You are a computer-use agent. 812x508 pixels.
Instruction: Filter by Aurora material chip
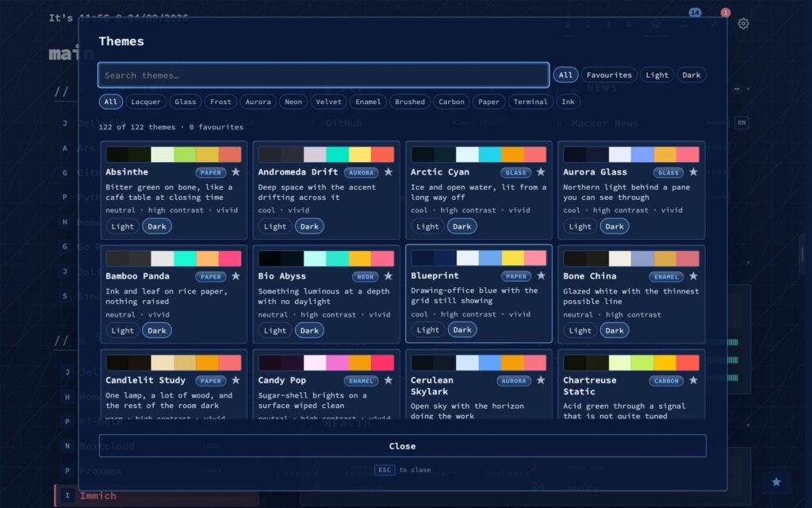tap(258, 102)
